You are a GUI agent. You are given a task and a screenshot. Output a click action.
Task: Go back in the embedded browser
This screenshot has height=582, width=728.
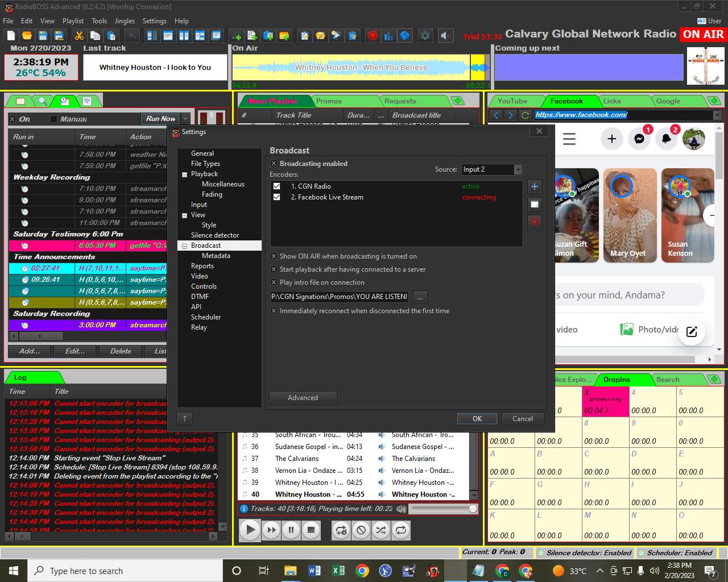(496, 115)
